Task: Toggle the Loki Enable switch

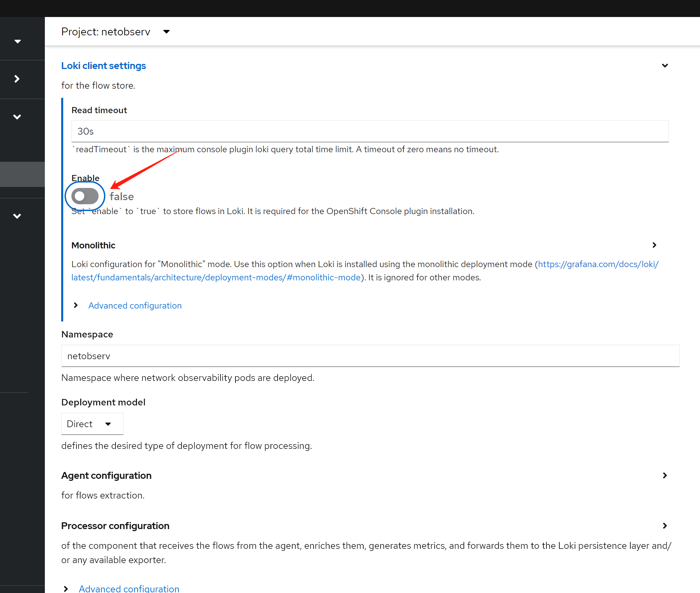Action: point(85,196)
